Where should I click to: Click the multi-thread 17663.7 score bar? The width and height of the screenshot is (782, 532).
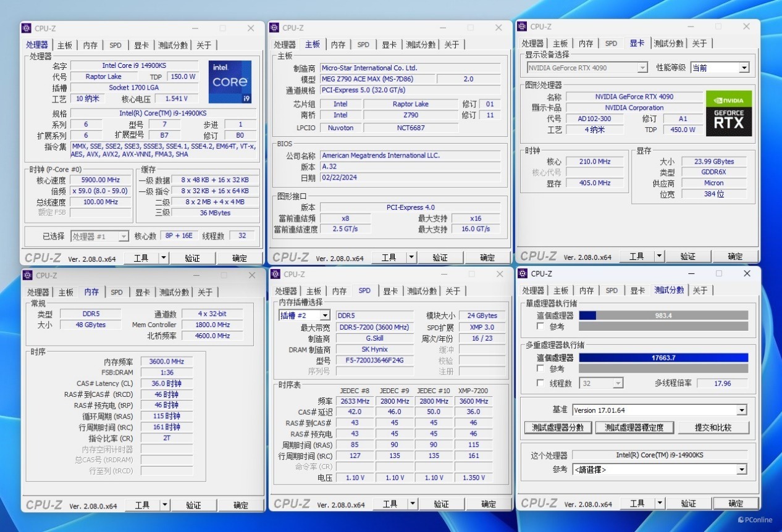[x=663, y=357]
